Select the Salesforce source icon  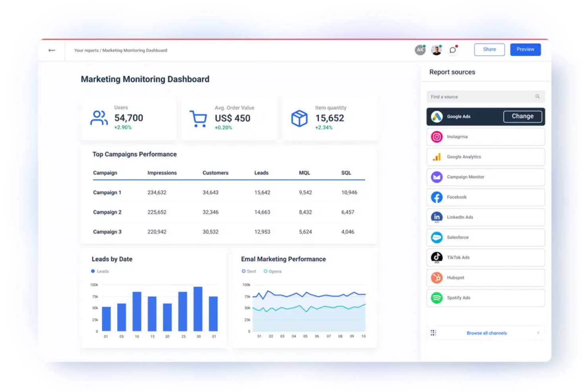click(437, 238)
